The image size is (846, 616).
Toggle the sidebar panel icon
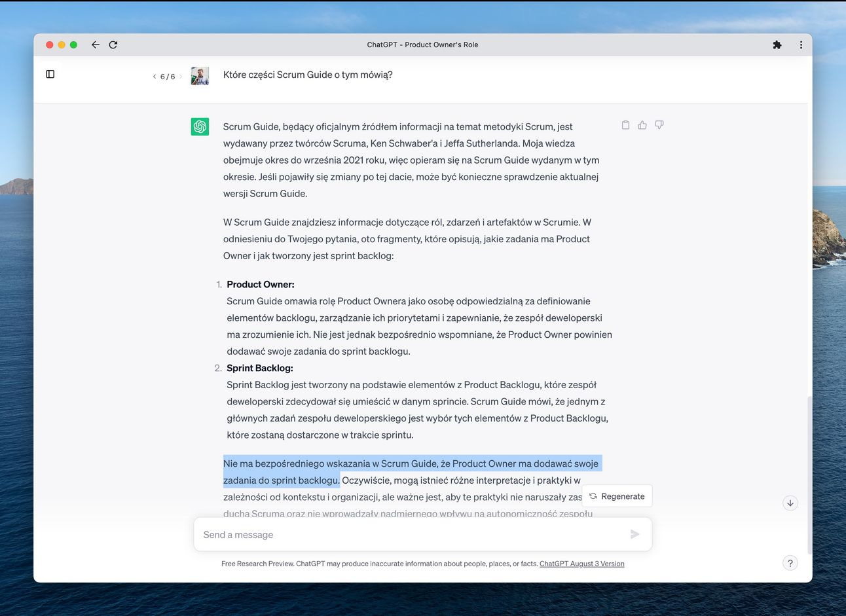(50, 74)
